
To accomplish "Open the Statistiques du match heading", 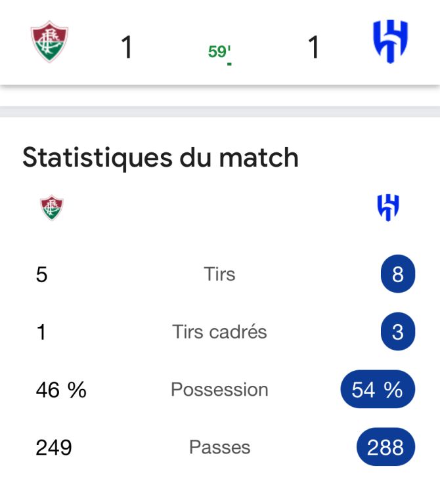I will point(160,157).
